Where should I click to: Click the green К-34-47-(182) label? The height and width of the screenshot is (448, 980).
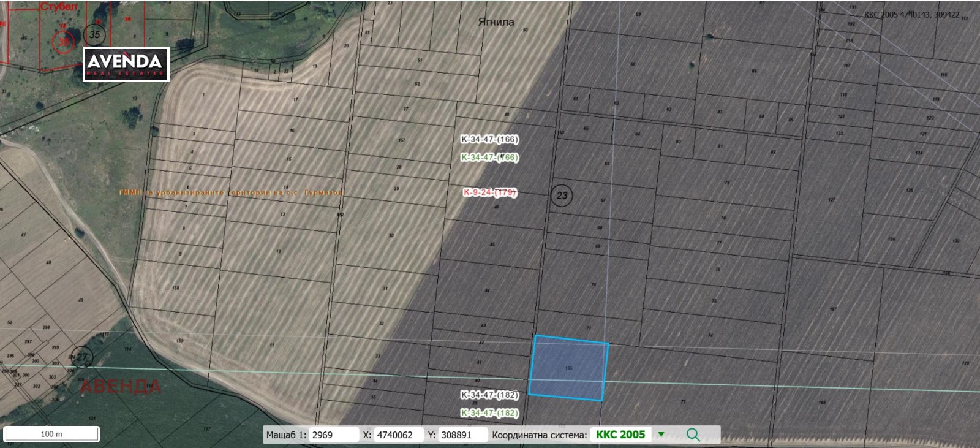click(490, 413)
